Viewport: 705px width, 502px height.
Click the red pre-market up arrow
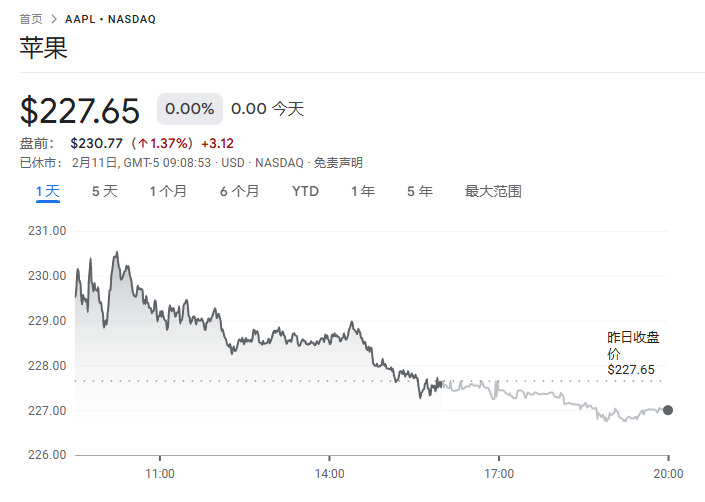tap(144, 143)
